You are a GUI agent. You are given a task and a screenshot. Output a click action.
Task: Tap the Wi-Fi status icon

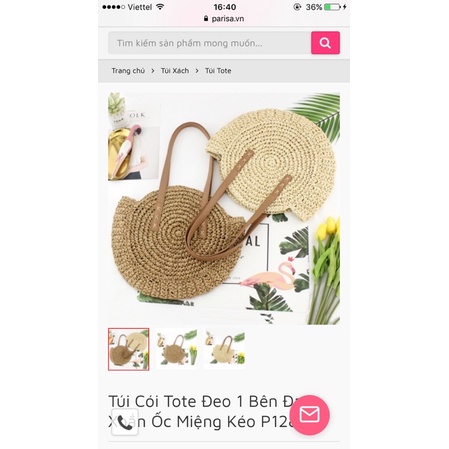[x=160, y=7]
